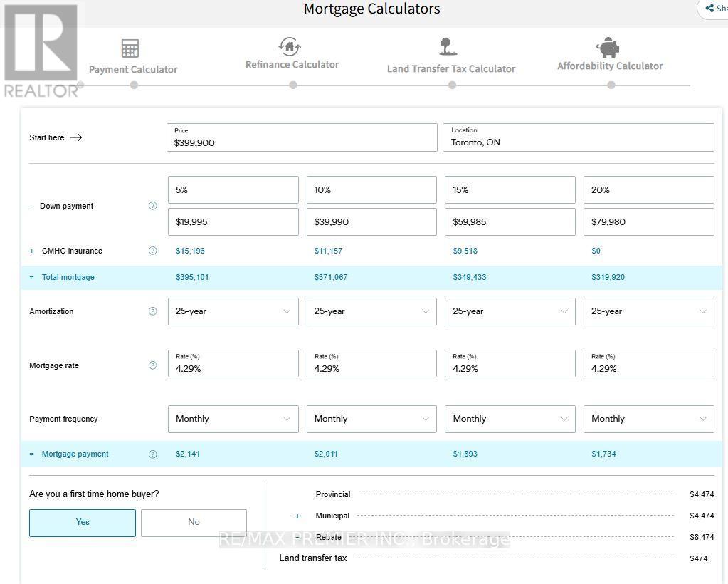
Task: Switch to the Refinance Calculator tab
Action: pyautogui.click(x=292, y=64)
